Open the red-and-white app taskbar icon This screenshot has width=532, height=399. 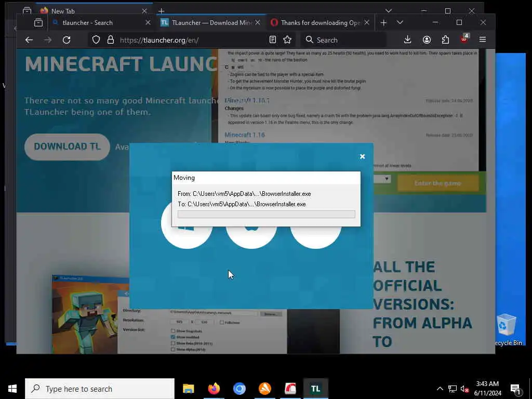[290, 389]
